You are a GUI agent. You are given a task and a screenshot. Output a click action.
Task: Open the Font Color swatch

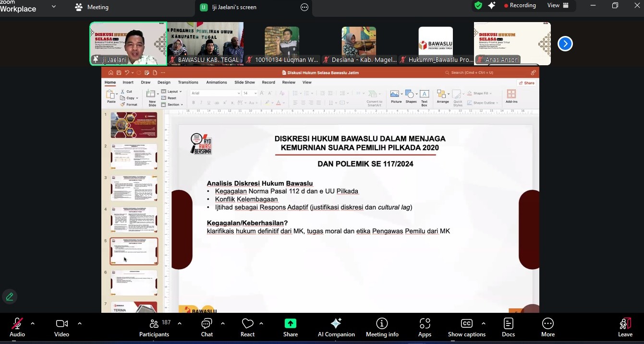279,103
